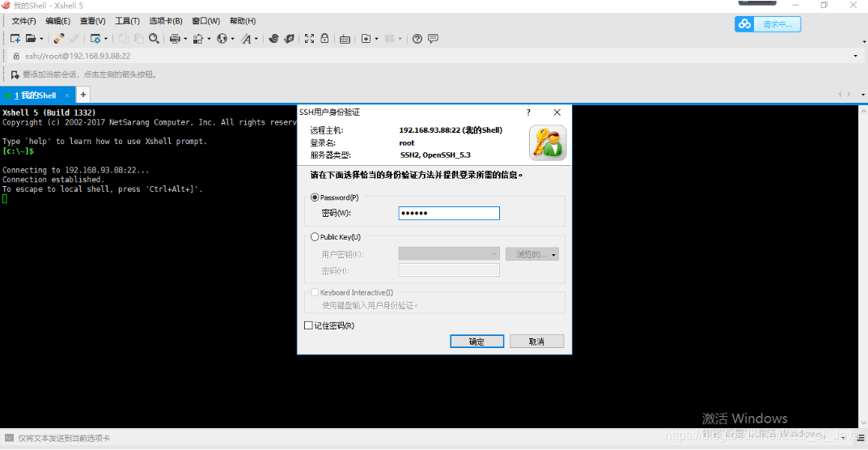This screenshot has width=868, height=450.
Task: Open the 窗口(W) menu
Action: [x=206, y=21]
